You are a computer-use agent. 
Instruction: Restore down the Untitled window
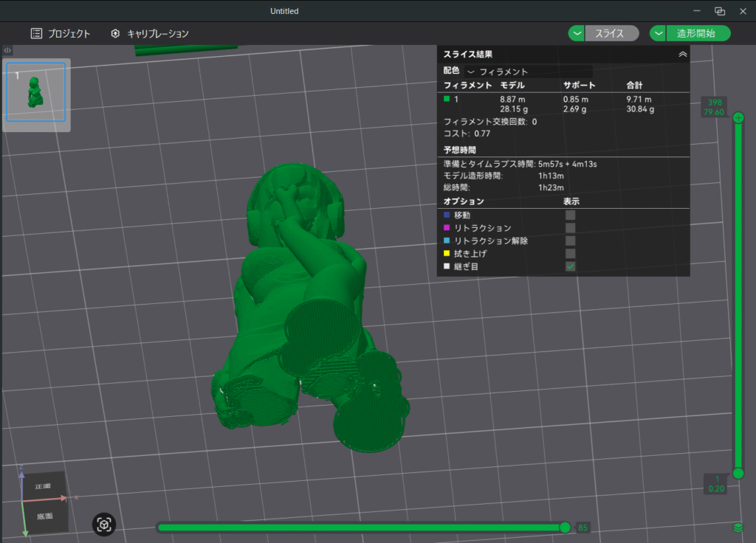[x=720, y=11]
